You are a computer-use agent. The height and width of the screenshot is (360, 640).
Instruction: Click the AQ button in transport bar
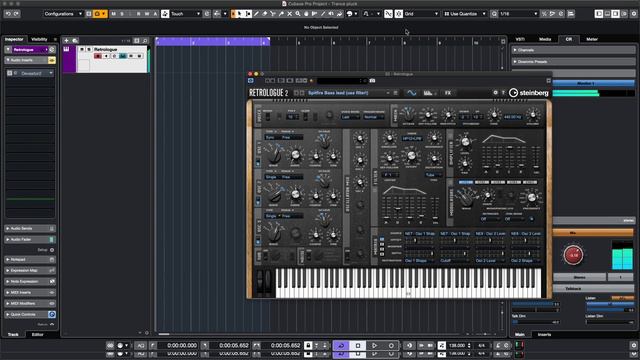(140, 346)
